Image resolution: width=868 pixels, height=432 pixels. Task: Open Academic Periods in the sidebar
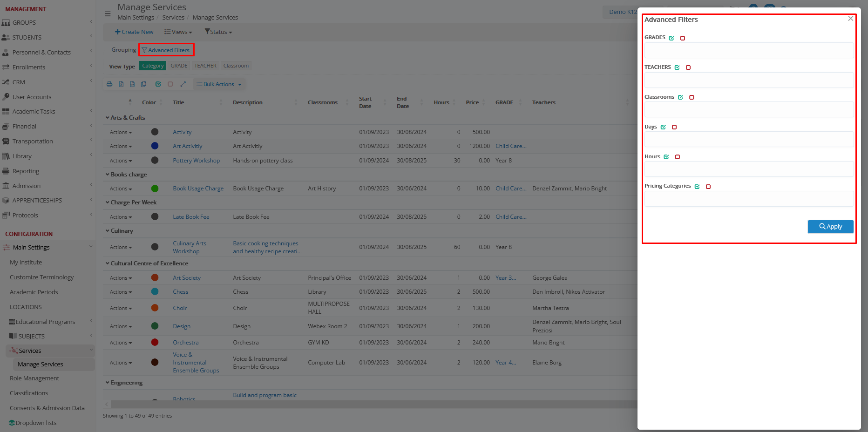click(34, 292)
